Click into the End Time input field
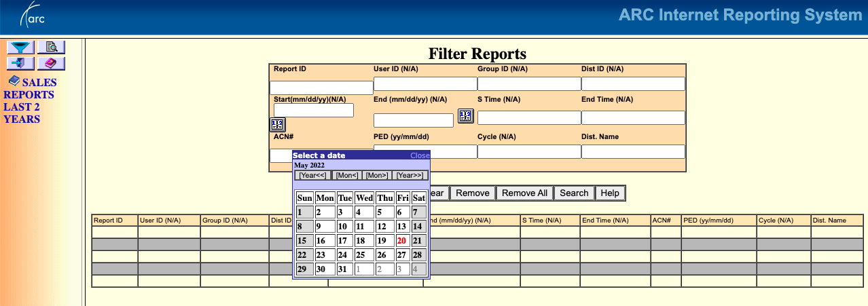This screenshot has height=306, width=868. coord(633,117)
